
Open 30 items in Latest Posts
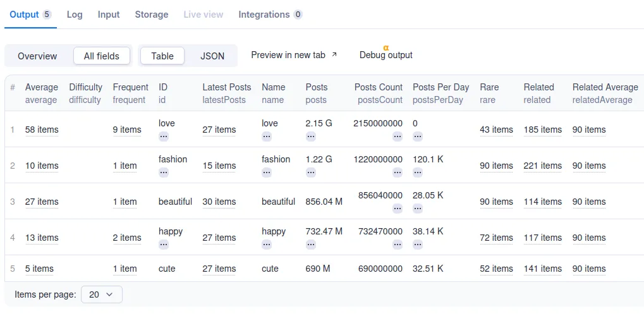(x=219, y=202)
